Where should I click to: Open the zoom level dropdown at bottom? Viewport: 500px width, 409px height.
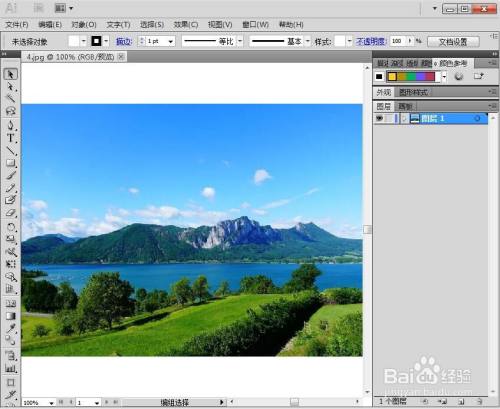pos(51,403)
